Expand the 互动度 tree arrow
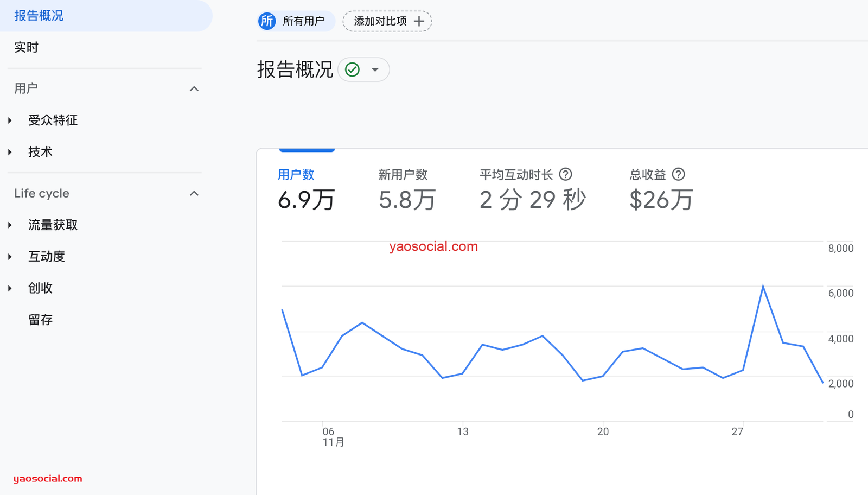This screenshot has width=868, height=495. (10, 257)
